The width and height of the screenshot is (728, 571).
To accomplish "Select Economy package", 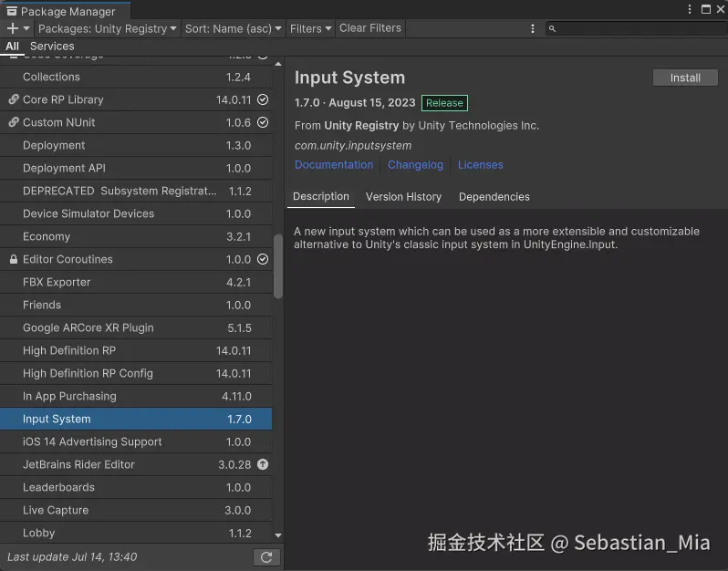I will (136, 236).
